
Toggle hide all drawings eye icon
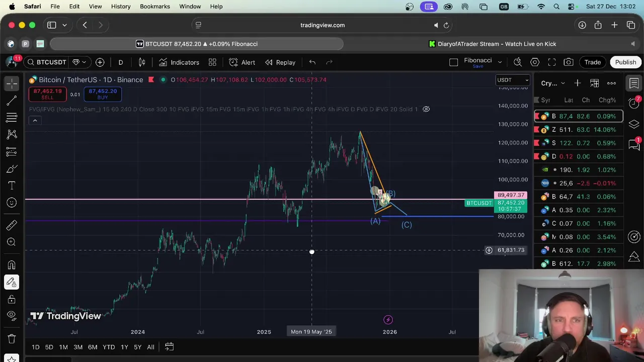pyautogui.click(x=12, y=316)
